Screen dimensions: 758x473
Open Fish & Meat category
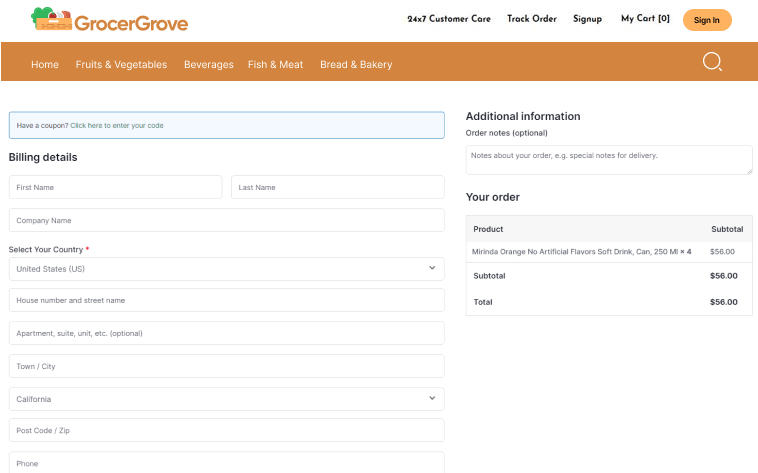pyautogui.click(x=275, y=65)
